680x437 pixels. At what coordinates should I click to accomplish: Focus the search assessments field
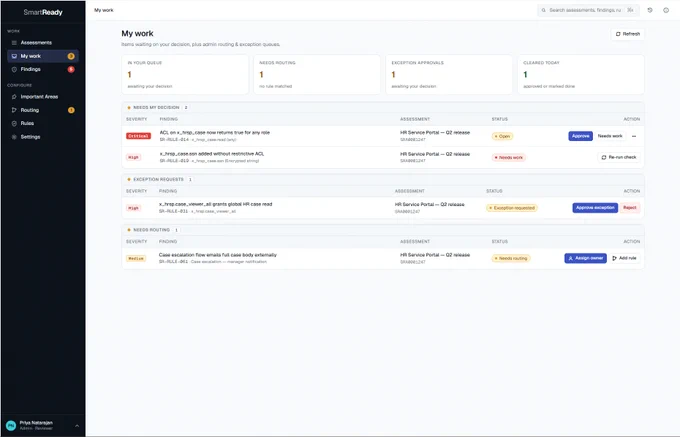[588, 10]
